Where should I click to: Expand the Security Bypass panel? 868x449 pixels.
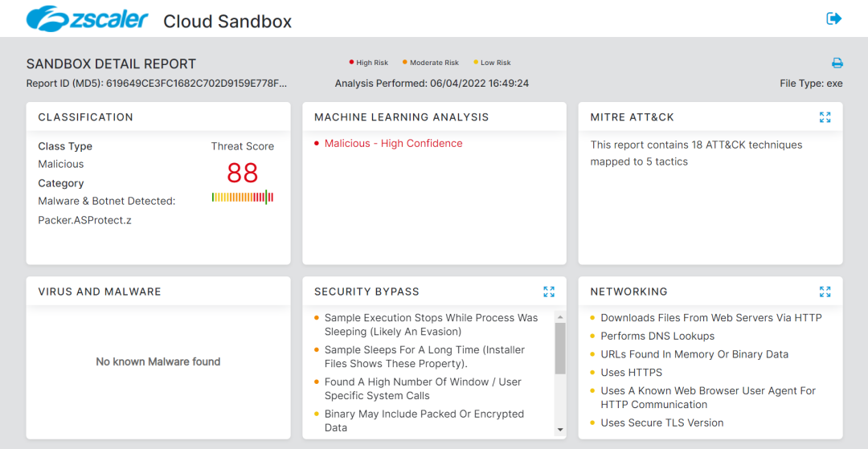549,292
